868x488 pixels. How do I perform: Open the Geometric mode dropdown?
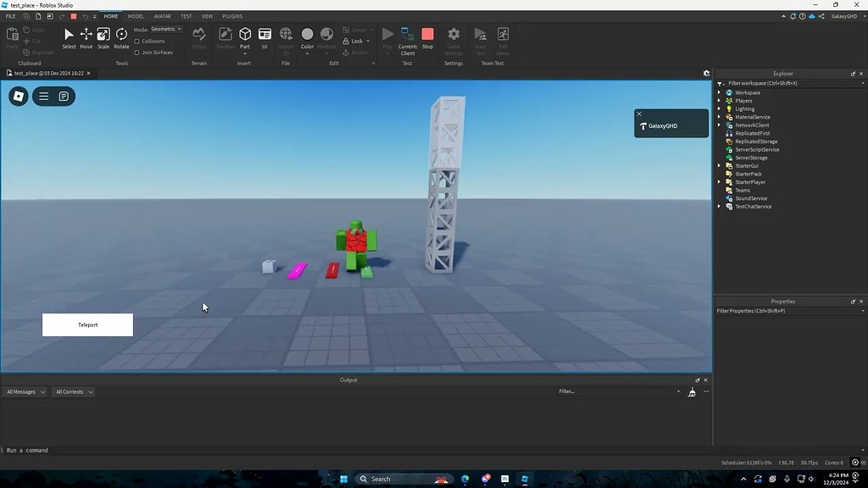click(166, 29)
